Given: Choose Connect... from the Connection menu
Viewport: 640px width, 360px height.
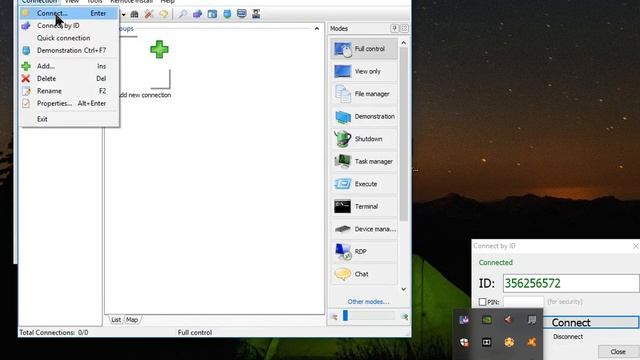Looking at the screenshot, I should 69,13.
